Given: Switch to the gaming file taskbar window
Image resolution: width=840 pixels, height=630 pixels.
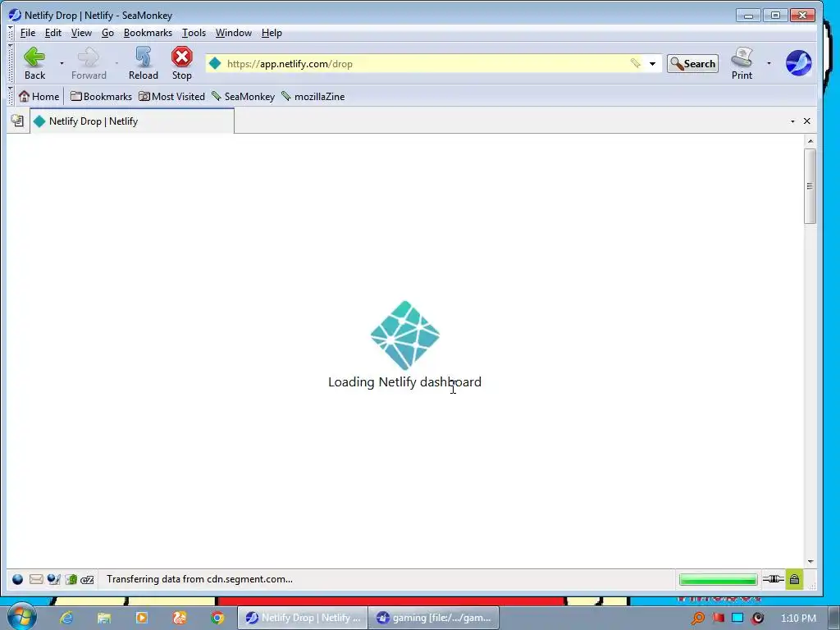Looking at the screenshot, I should coord(433,618).
